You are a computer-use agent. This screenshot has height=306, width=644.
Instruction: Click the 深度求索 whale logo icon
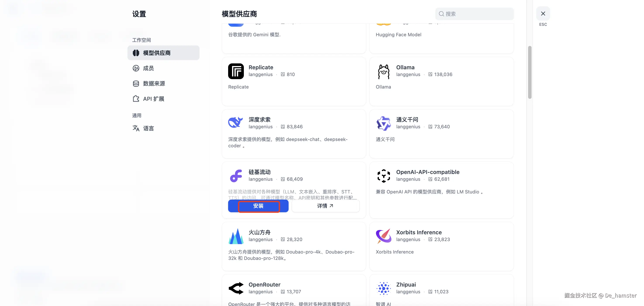pyautogui.click(x=236, y=122)
